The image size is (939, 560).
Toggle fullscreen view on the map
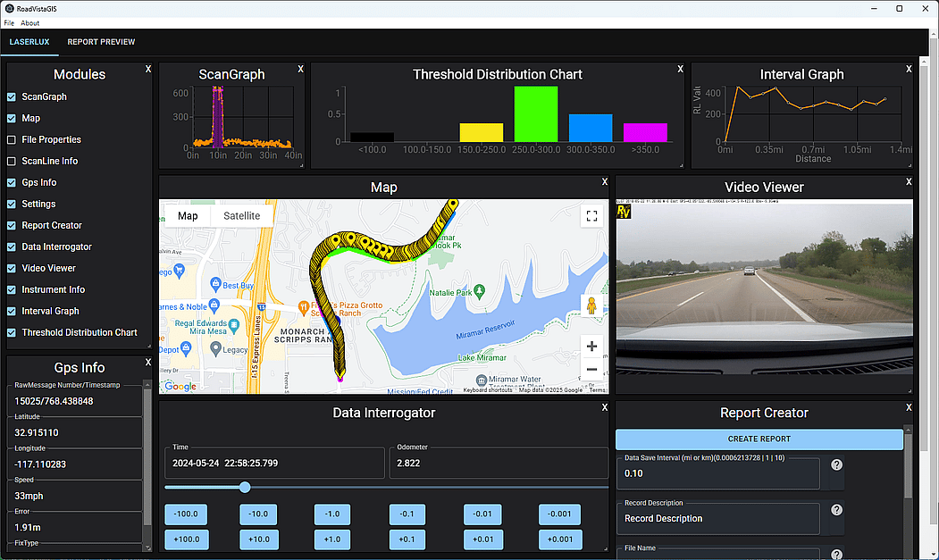[591, 216]
